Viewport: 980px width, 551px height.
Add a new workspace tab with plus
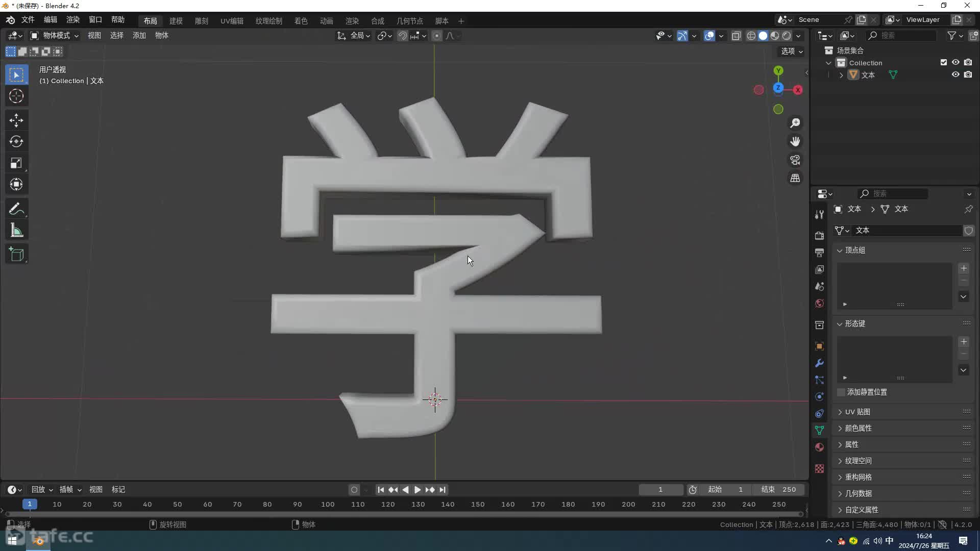point(461,21)
